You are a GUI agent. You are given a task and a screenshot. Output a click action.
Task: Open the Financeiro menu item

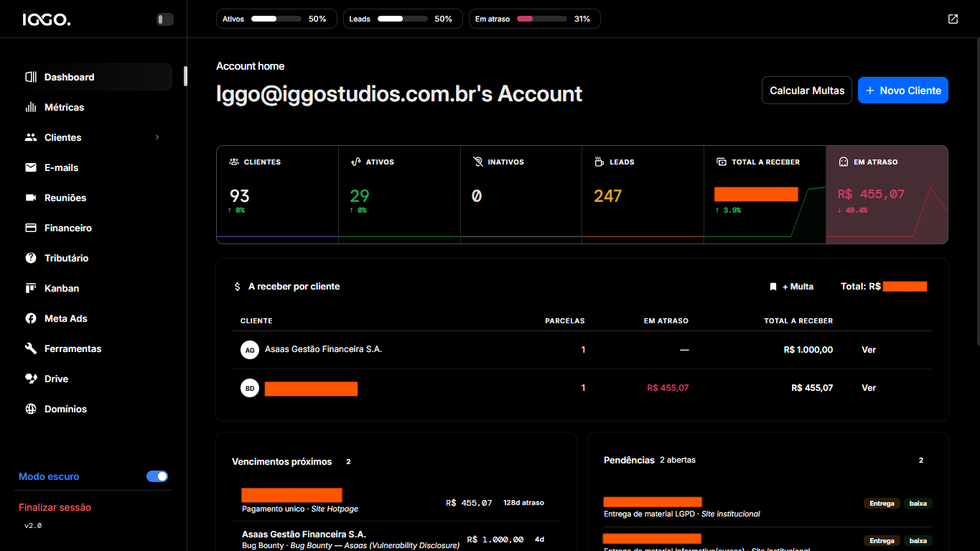(x=93, y=228)
